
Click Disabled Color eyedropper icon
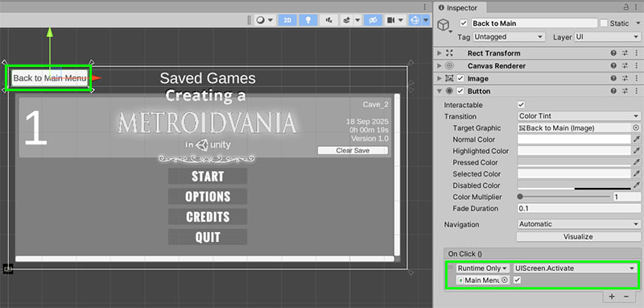point(637,185)
